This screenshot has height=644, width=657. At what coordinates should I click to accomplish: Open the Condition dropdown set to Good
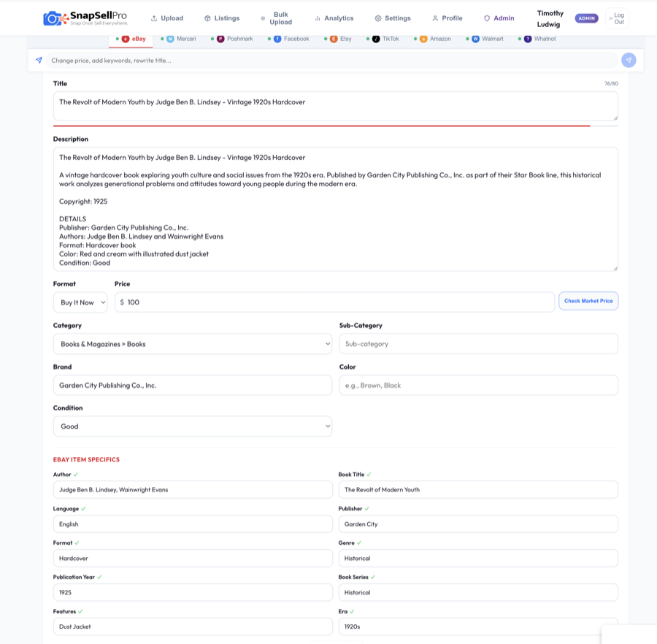click(x=192, y=426)
